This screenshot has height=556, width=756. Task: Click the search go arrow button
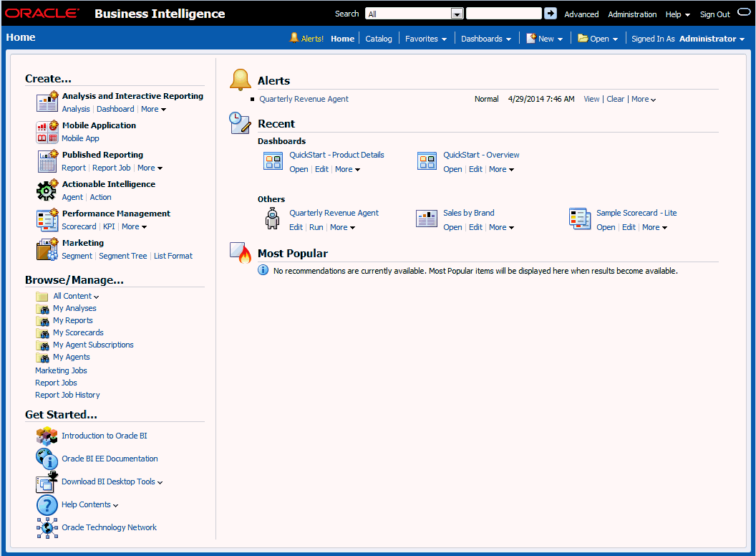pyautogui.click(x=551, y=14)
